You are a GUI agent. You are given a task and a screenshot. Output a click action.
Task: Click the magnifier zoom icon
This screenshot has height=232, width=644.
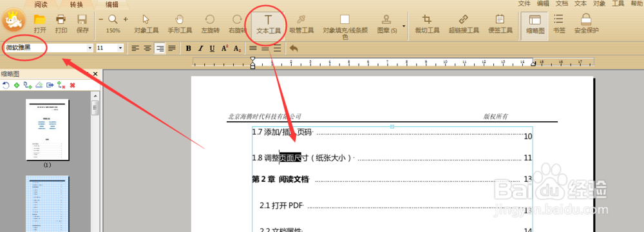tap(113, 19)
